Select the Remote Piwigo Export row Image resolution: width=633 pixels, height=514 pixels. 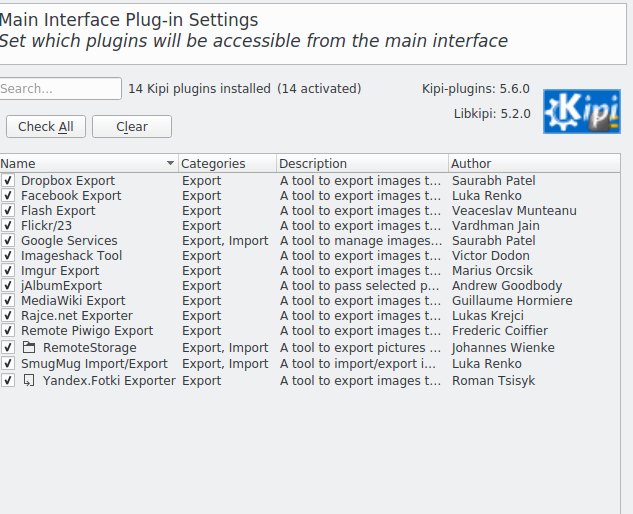point(87,331)
